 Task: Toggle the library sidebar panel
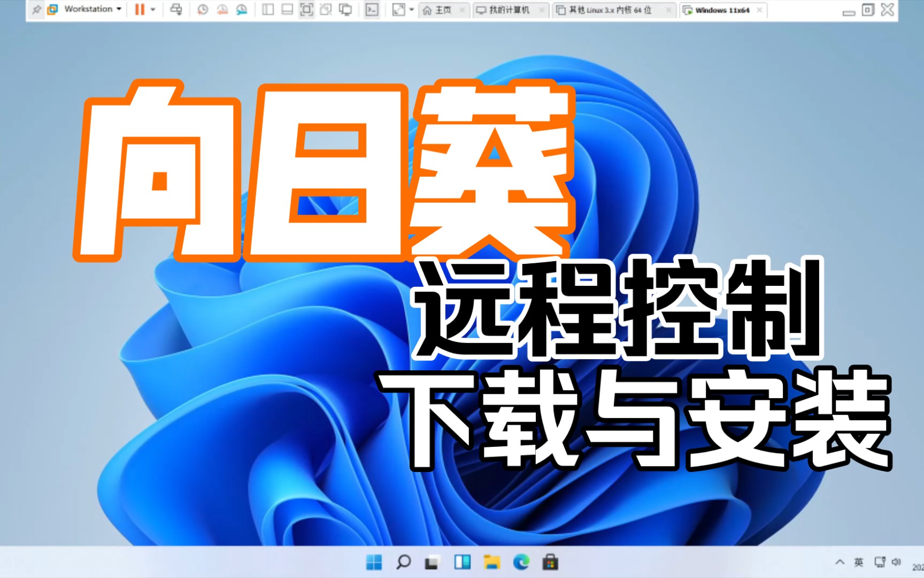[268, 10]
